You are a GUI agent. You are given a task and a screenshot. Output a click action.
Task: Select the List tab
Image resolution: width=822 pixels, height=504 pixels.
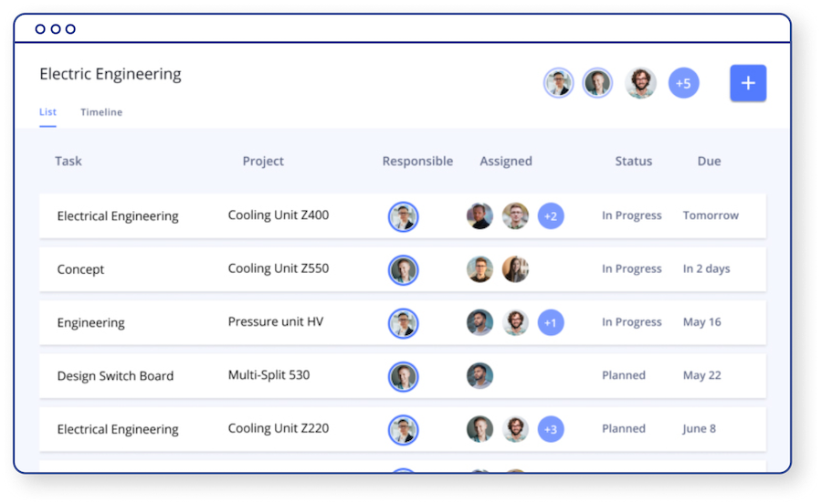point(47,112)
